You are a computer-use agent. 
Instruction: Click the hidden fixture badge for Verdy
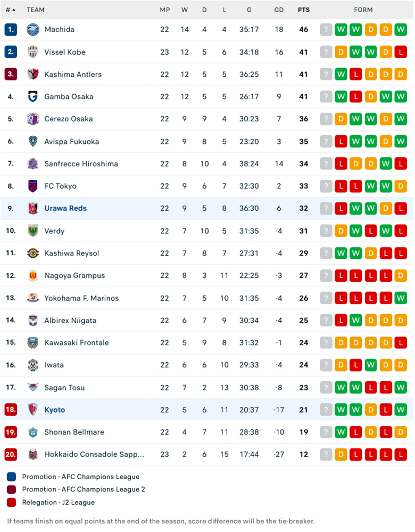point(326,231)
